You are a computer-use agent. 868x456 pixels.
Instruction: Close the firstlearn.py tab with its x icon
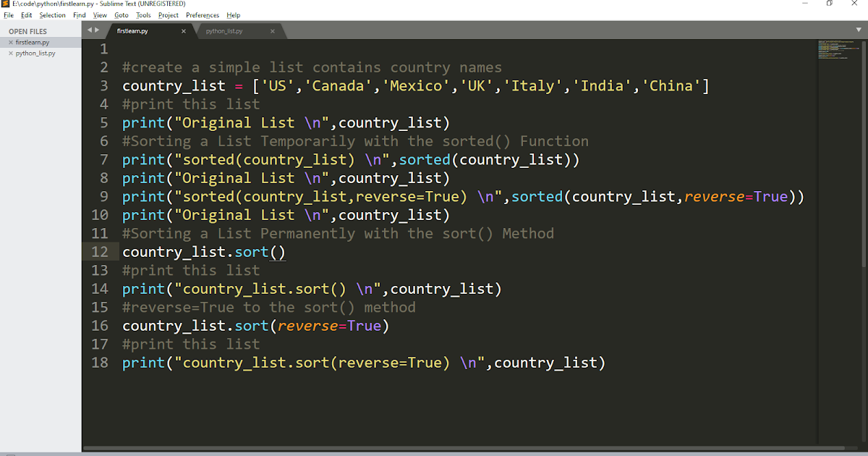point(183,31)
